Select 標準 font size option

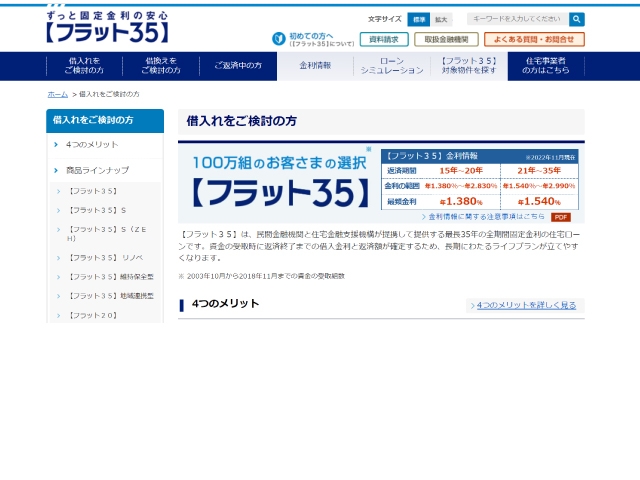pyautogui.click(x=419, y=19)
